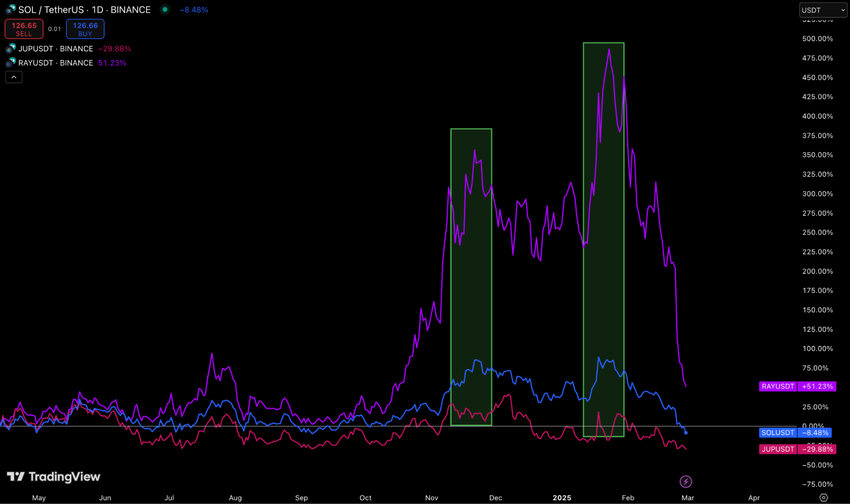Click the JUPUSDT −29.88% price label
This screenshot has width=850, height=504.
tap(798, 449)
